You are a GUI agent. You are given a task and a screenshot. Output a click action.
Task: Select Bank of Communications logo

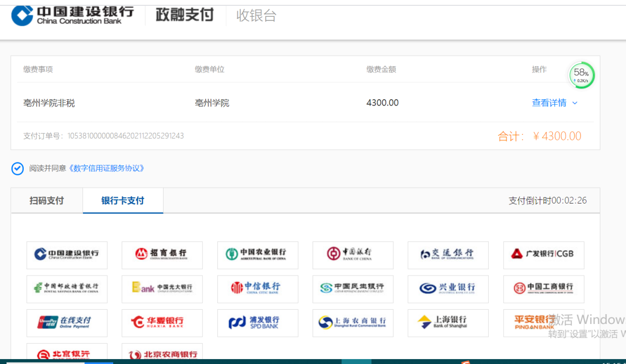click(x=448, y=255)
